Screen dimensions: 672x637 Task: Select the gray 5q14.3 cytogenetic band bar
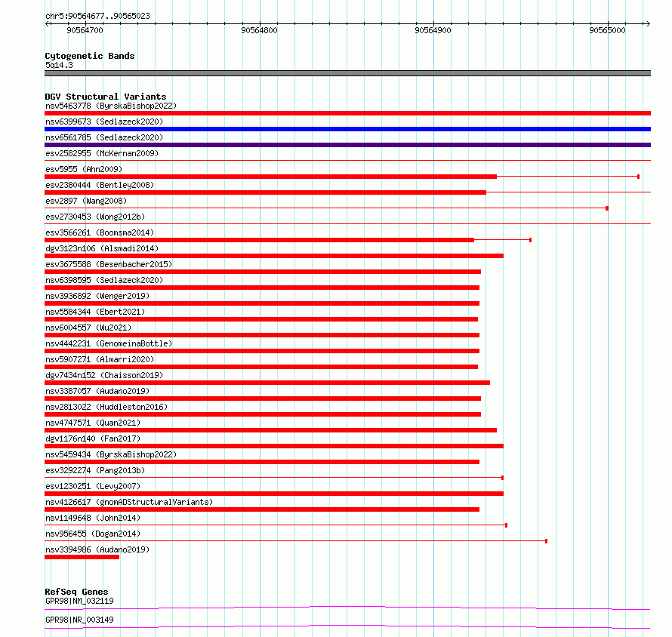tap(347, 73)
